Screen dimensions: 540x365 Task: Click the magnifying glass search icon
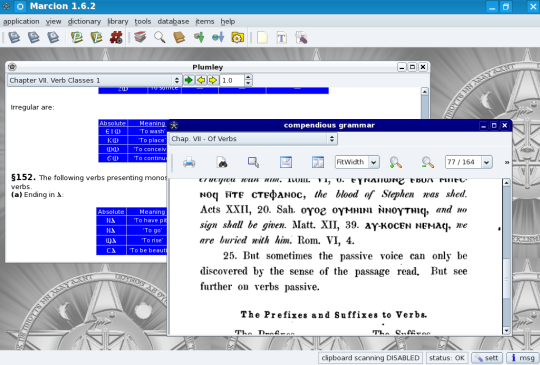coord(159,37)
